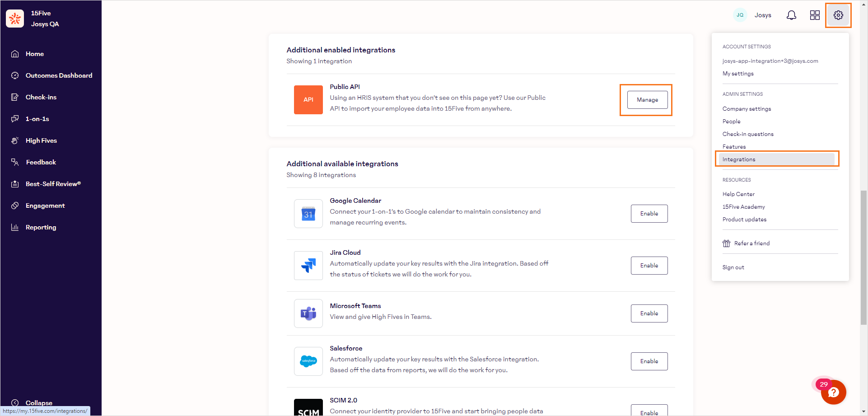
Task: Select the Feedback sidebar icon
Action: [15, 162]
